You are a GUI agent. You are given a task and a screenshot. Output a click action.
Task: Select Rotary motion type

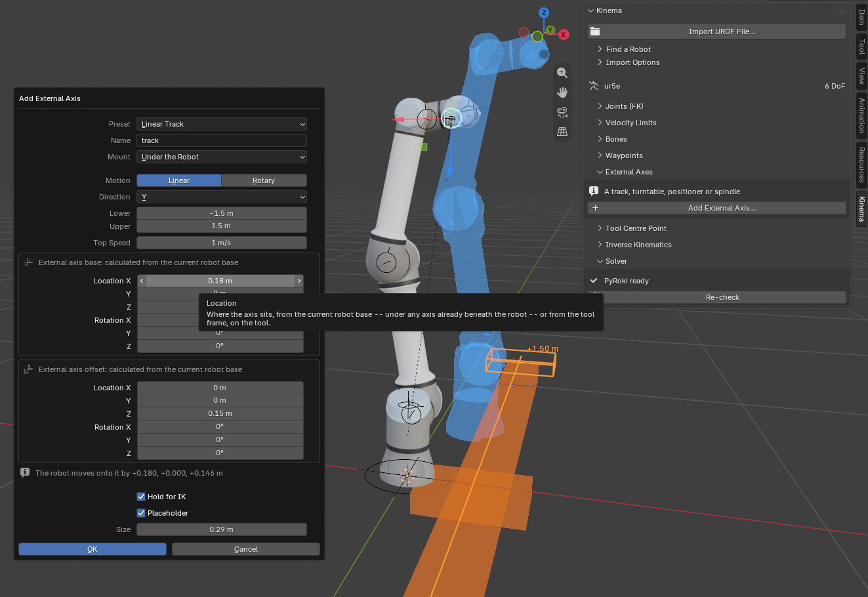(x=264, y=180)
